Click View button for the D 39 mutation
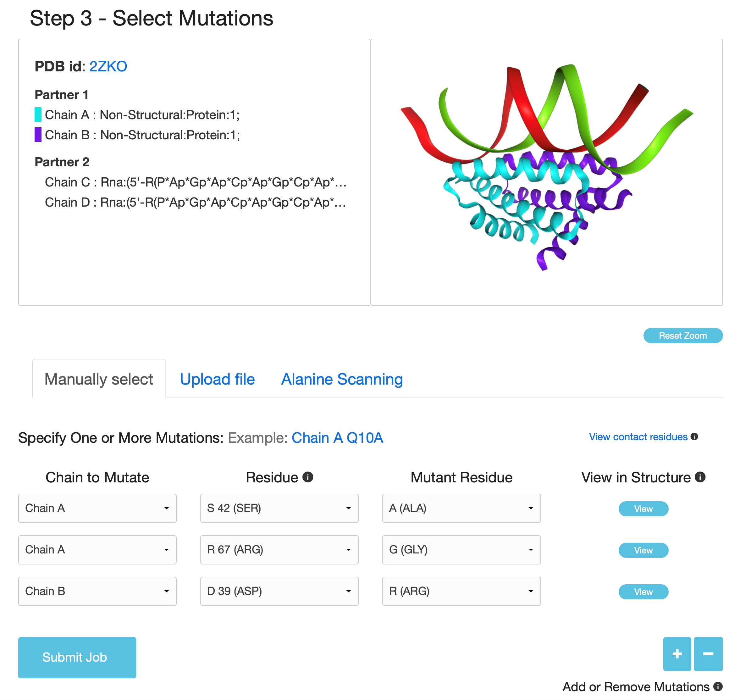This screenshot has height=700, width=740. 643,592
